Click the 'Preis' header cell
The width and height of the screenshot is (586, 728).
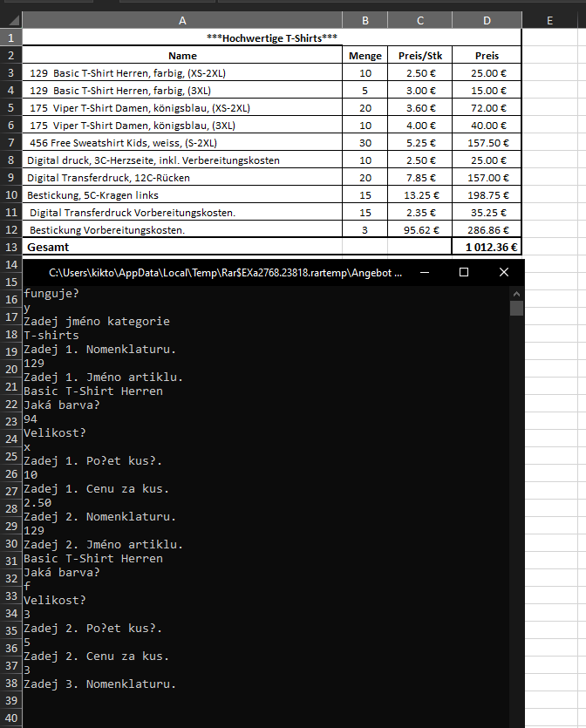pyautogui.click(x=487, y=55)
